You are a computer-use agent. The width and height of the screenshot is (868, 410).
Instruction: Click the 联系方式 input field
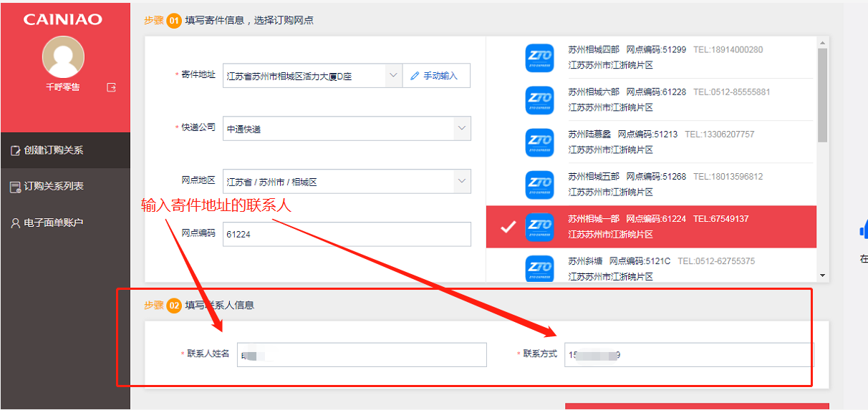pos(689,355)
